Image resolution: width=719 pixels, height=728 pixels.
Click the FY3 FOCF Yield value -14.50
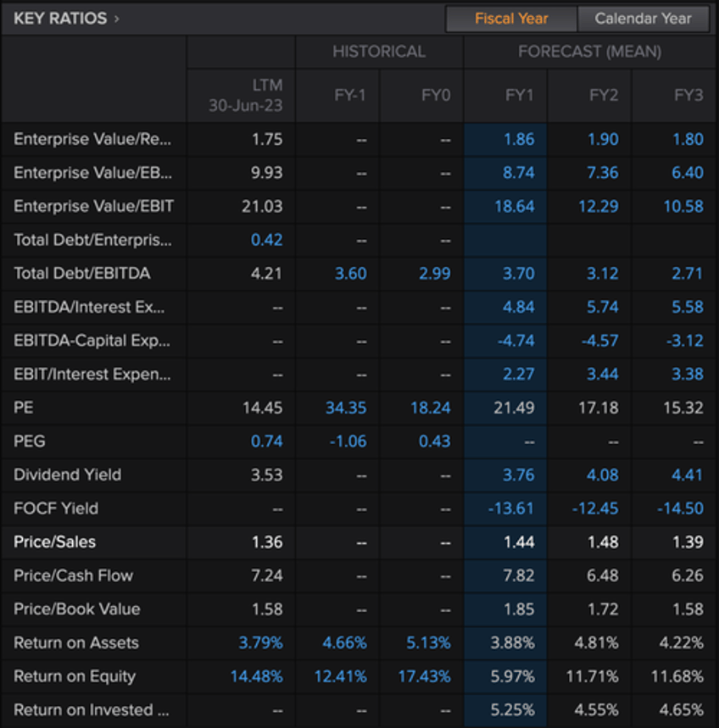point(681,508)
